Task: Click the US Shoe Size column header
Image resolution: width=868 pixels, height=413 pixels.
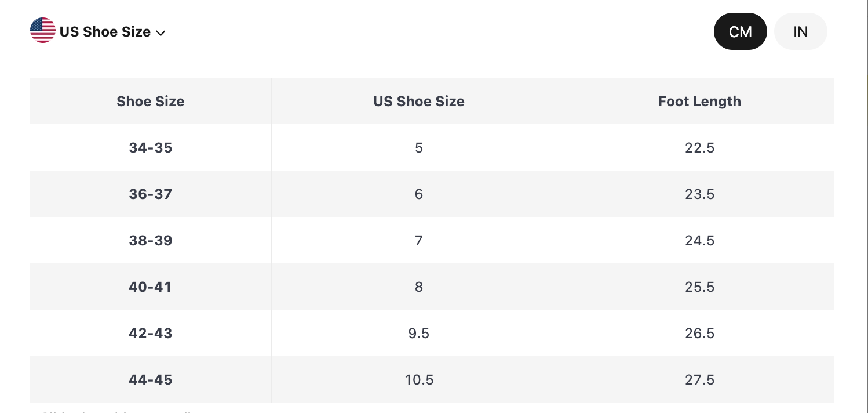Action: [x=418, y=101]
